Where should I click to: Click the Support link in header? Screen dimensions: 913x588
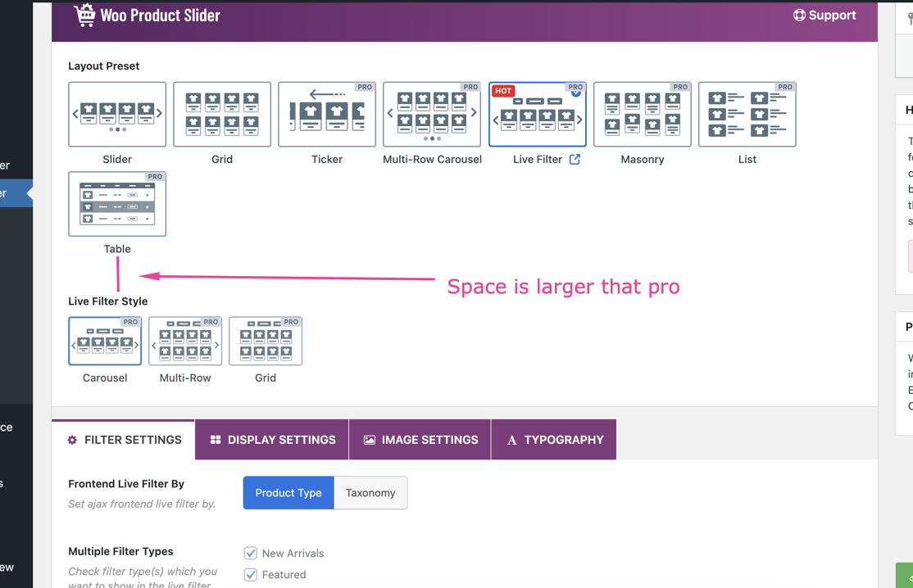pyautogui.click(x=824, y=16)
